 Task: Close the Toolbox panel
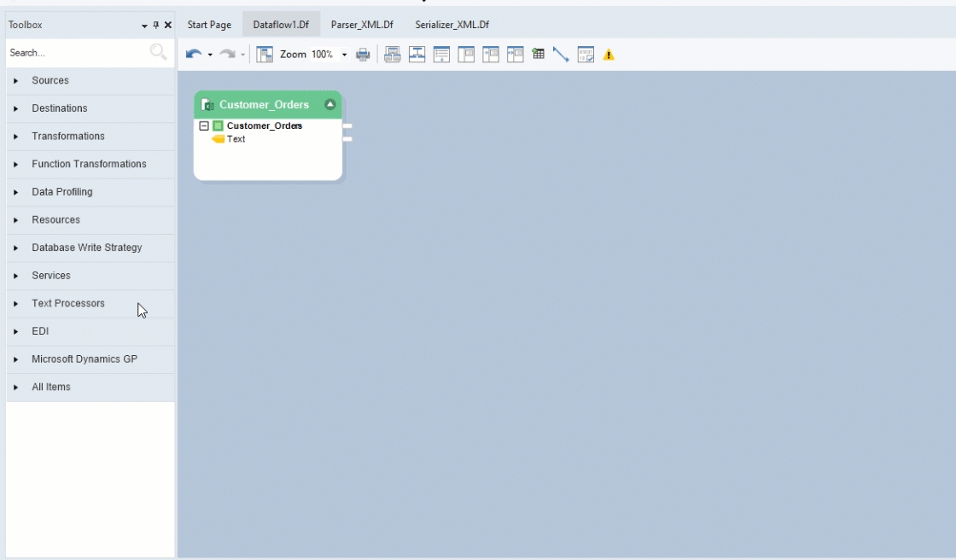point(168,26)
